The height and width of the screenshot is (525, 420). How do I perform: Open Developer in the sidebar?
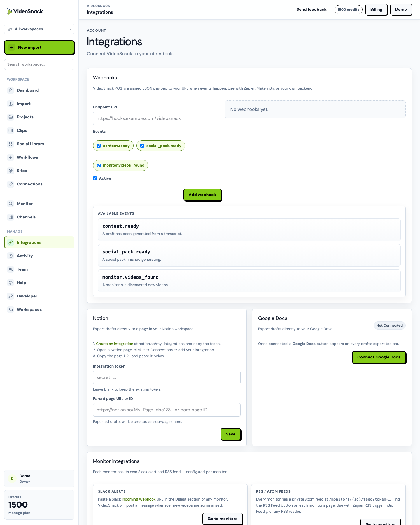pyautogui.click(x=39, y=296)
